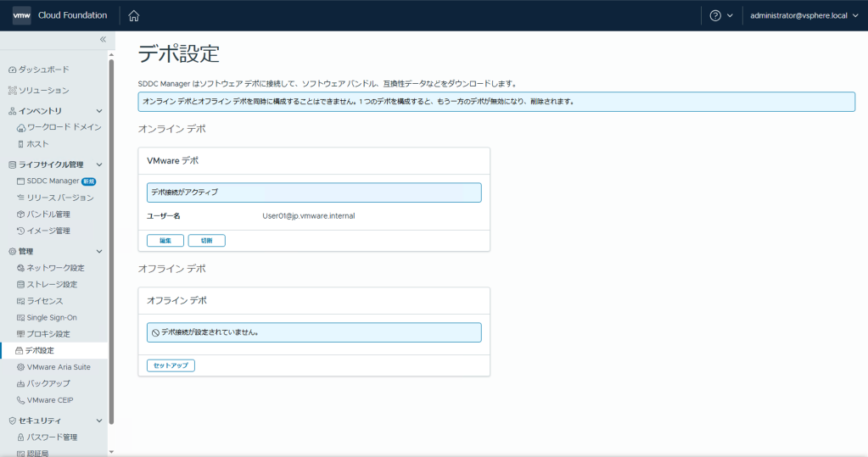Click the VMware CEIP phone icon
This screenshot has height=457, width=868.
click(20, 400)
